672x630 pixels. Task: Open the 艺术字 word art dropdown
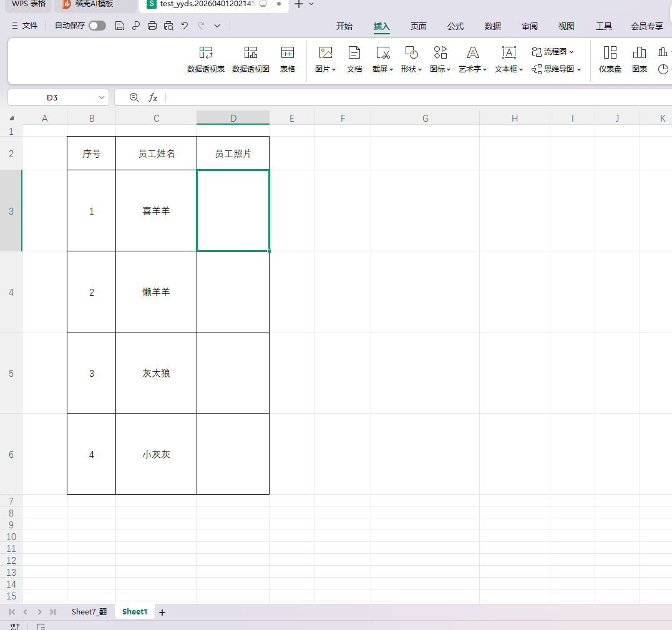473,60
